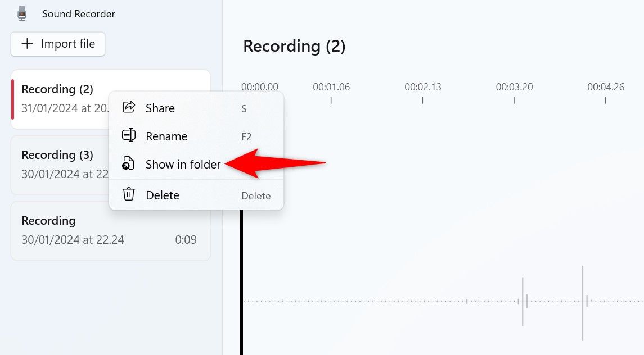Screen dimensions: 644x355
Task: Click the 00:02.13 timestamp on the timeline
Action: pos(422,87)
